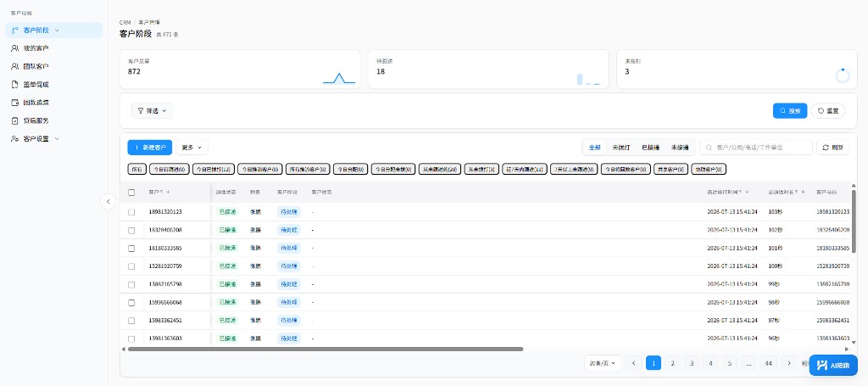Open 我的客户 in the sidebar
Image resolution: width=868 pixels, height=386 pixels.
pyautogui.click(x=53, y=48)
